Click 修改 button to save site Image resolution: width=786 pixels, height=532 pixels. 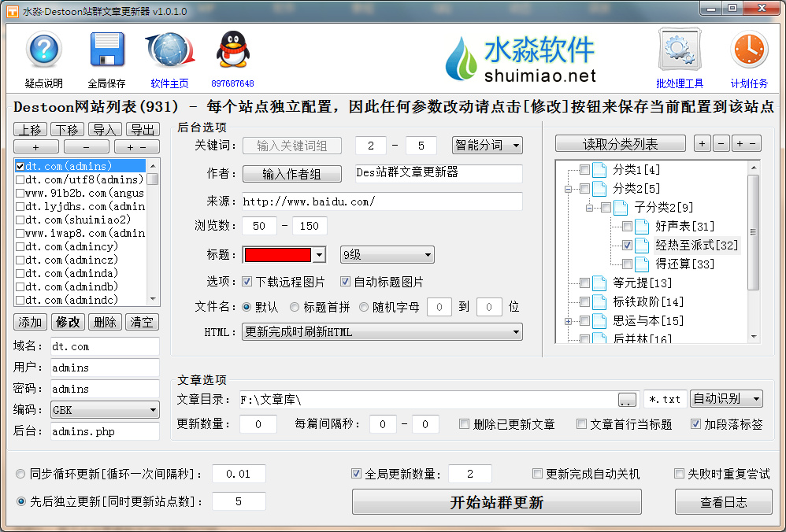click(68, 322)
